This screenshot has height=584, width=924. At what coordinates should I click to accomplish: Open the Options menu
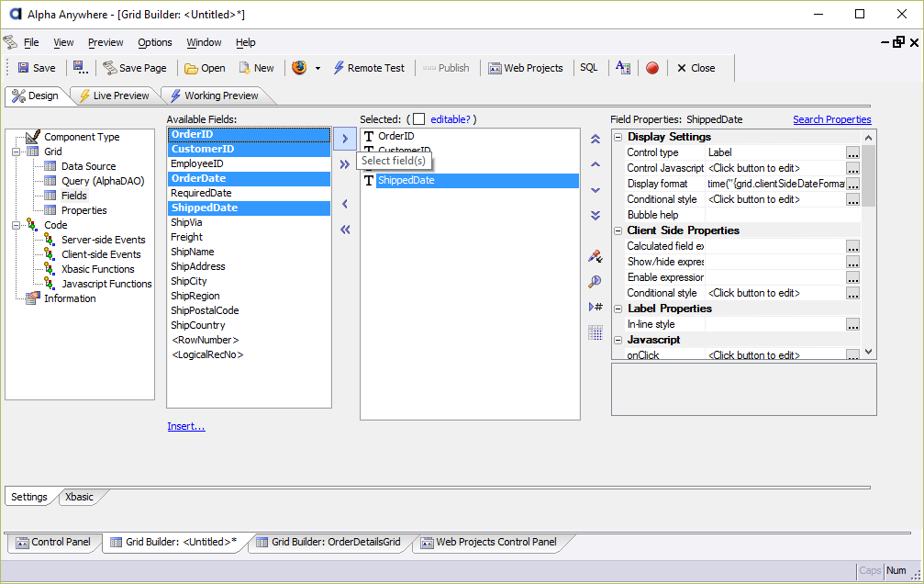(x=155, y=42)
